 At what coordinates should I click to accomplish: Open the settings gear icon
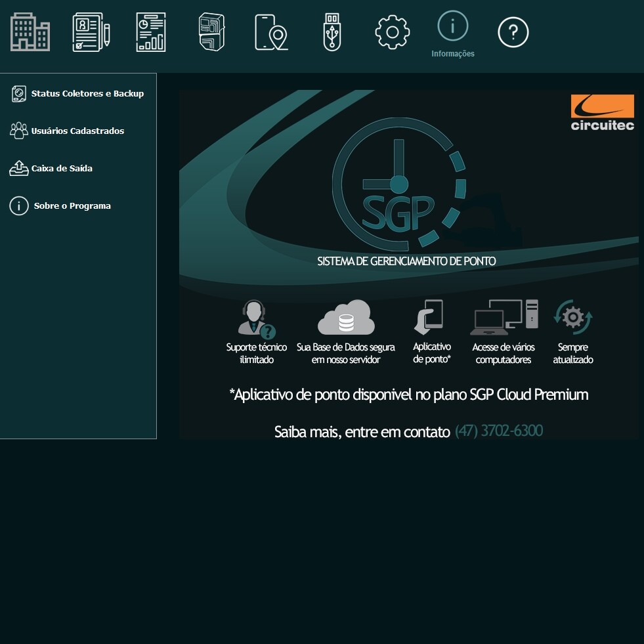click(x=392, y=32)
